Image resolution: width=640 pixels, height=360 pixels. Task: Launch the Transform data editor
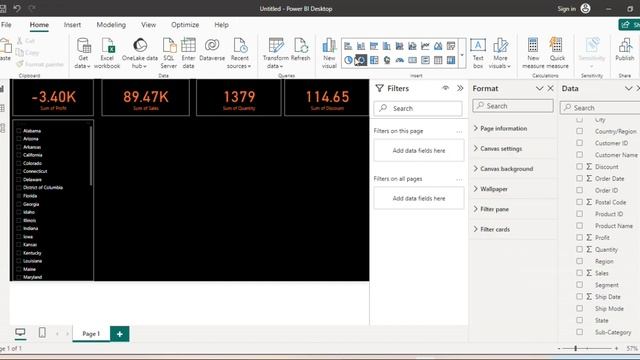point(276,53)
